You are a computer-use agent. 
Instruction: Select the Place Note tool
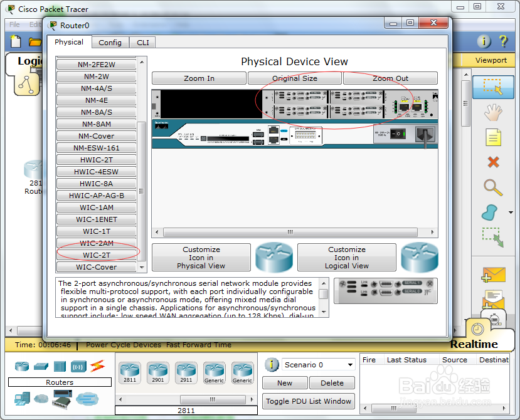(493, 137)
